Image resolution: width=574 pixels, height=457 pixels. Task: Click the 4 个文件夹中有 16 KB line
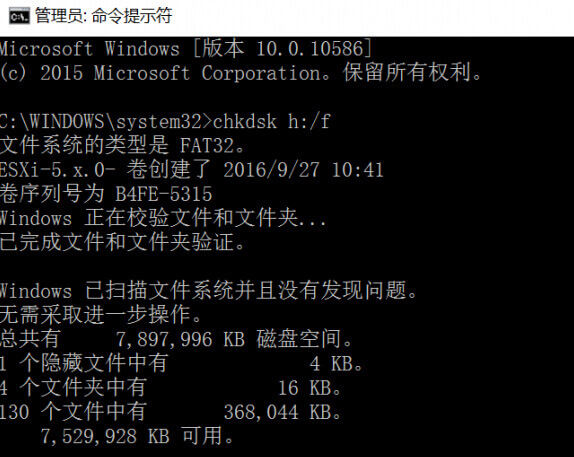coord(171,388)
